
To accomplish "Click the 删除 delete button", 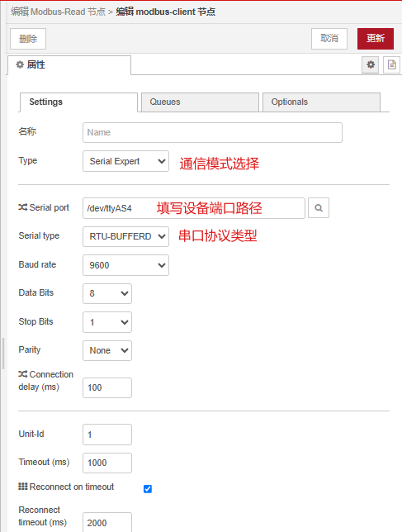I will [x=28, y=39].
